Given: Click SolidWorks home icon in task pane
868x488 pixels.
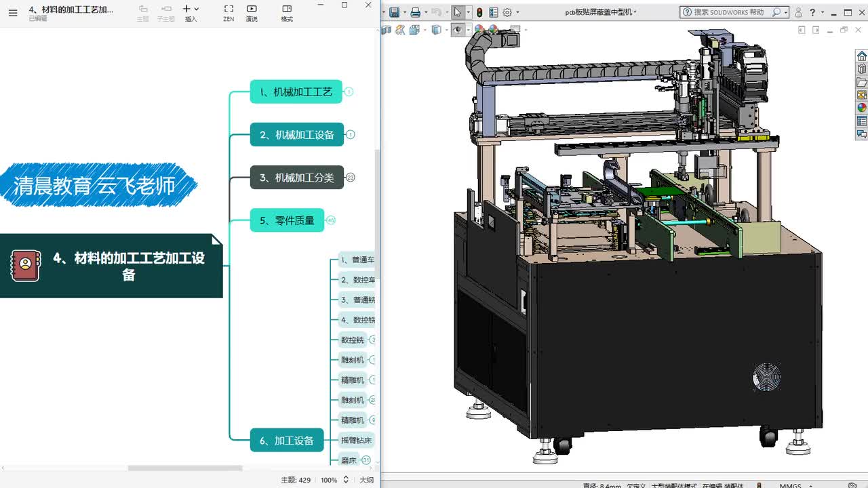Looking at the screenshot, I should (861, 56).
